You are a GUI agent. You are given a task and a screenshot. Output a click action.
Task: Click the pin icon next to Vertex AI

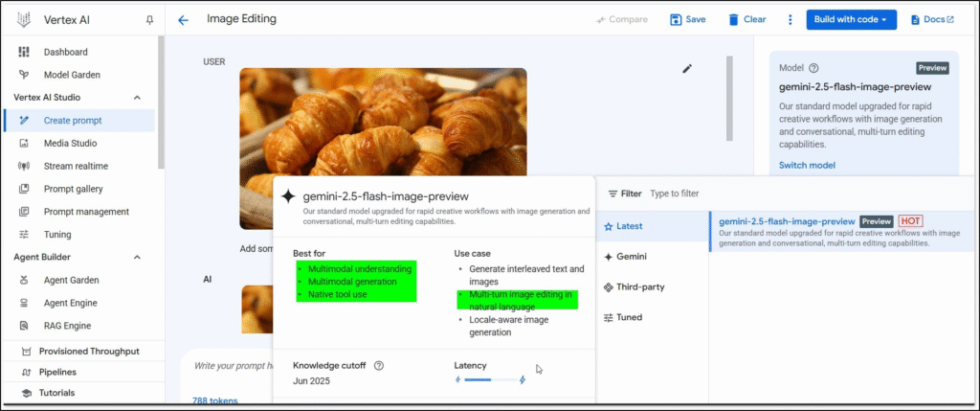click(x=148, y=19)
